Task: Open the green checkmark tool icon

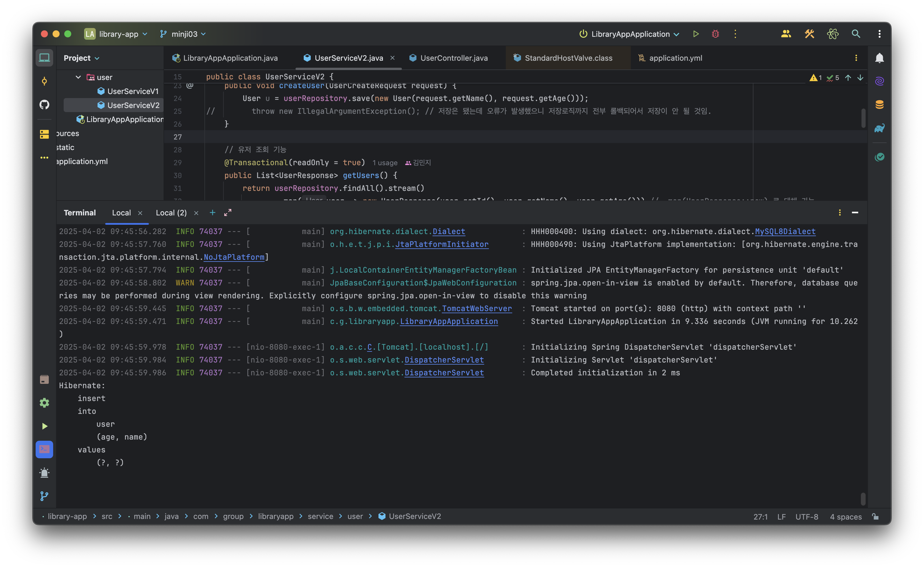Action: pyautogui.click(x=879, y=157)
